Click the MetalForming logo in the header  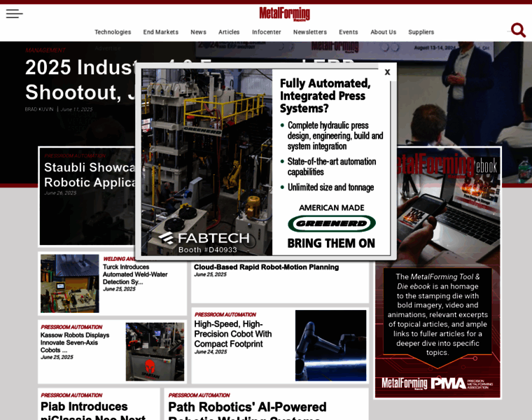[x=284, y=14]
